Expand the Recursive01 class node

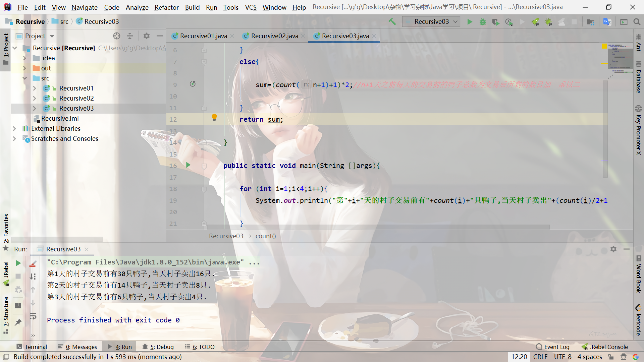pyautogui.click(x=35, y=88)
